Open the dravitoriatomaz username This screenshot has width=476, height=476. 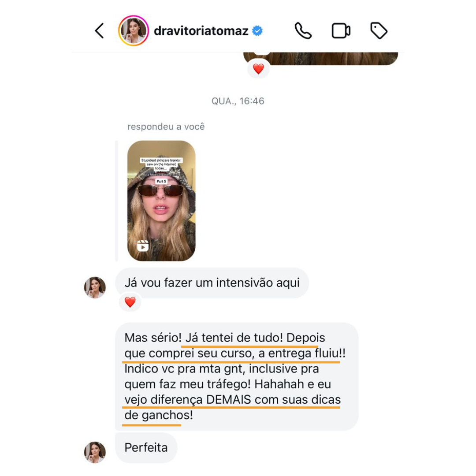[x=201, y=31]
